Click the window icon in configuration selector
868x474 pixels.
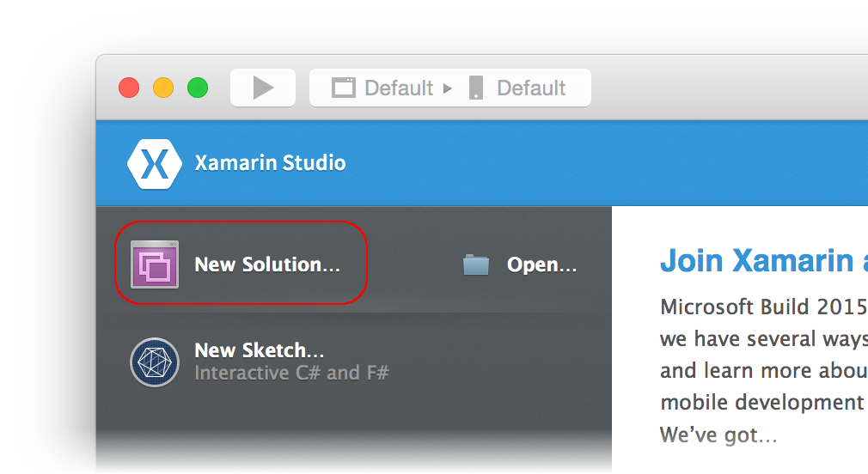pos(344,88)
